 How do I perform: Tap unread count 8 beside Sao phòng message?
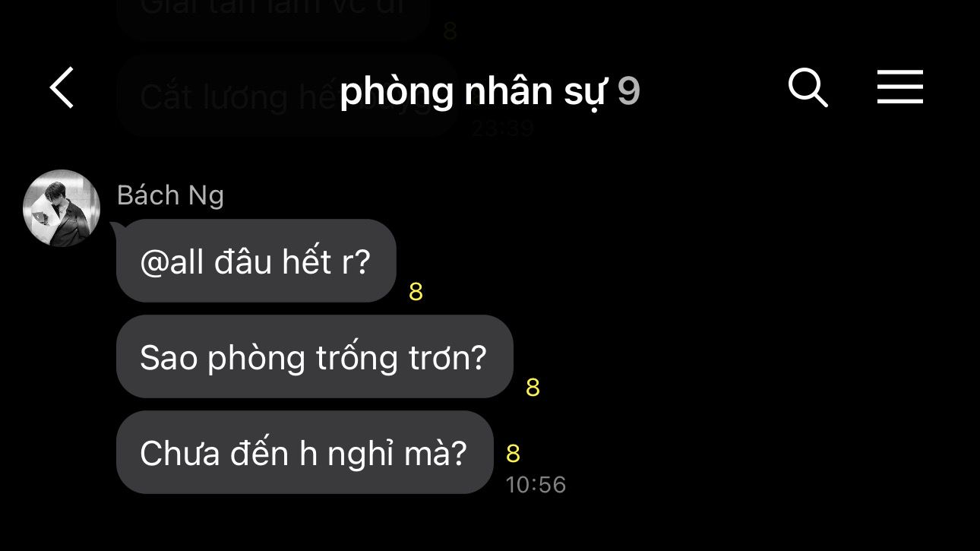533,388
